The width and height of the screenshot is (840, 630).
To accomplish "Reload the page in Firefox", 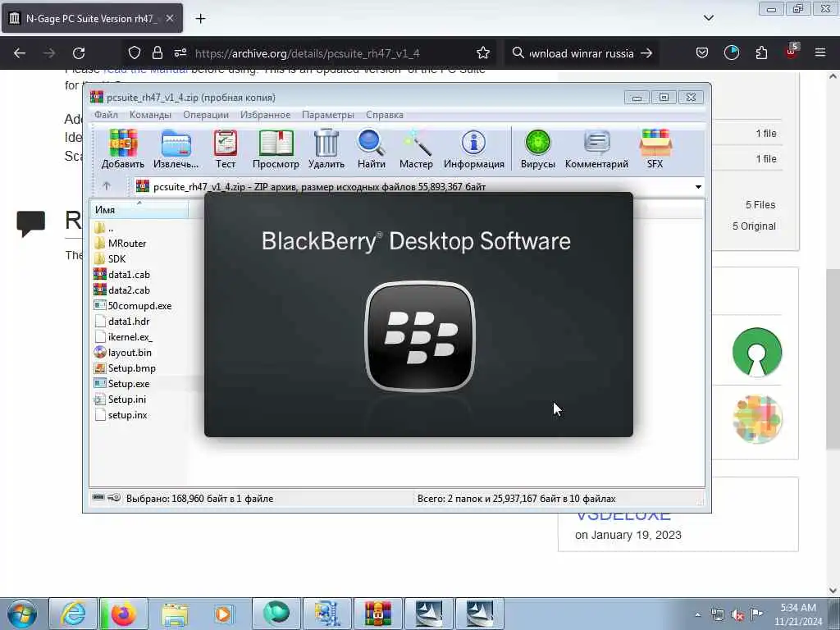I will [x=79, y=53].
